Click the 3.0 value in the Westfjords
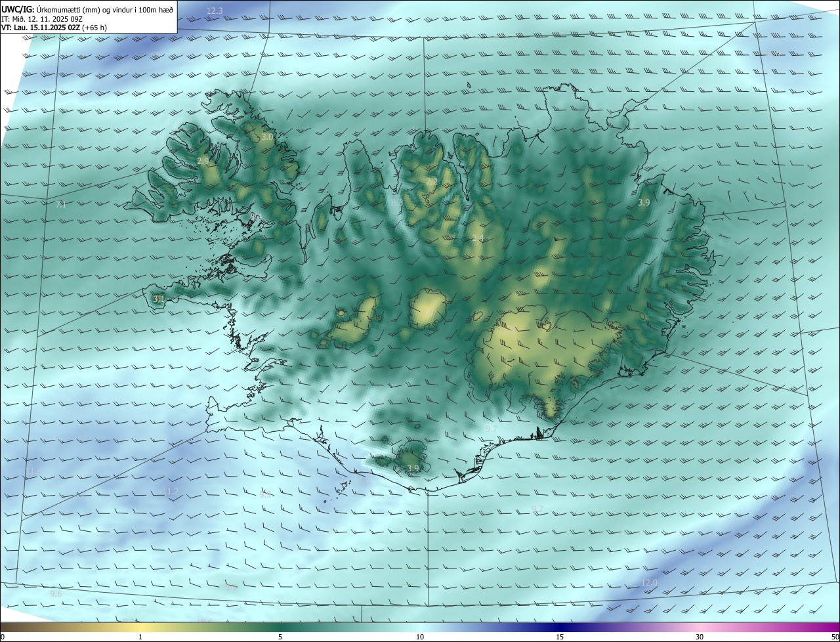This screenshot has height=642, width=840. 267,137
